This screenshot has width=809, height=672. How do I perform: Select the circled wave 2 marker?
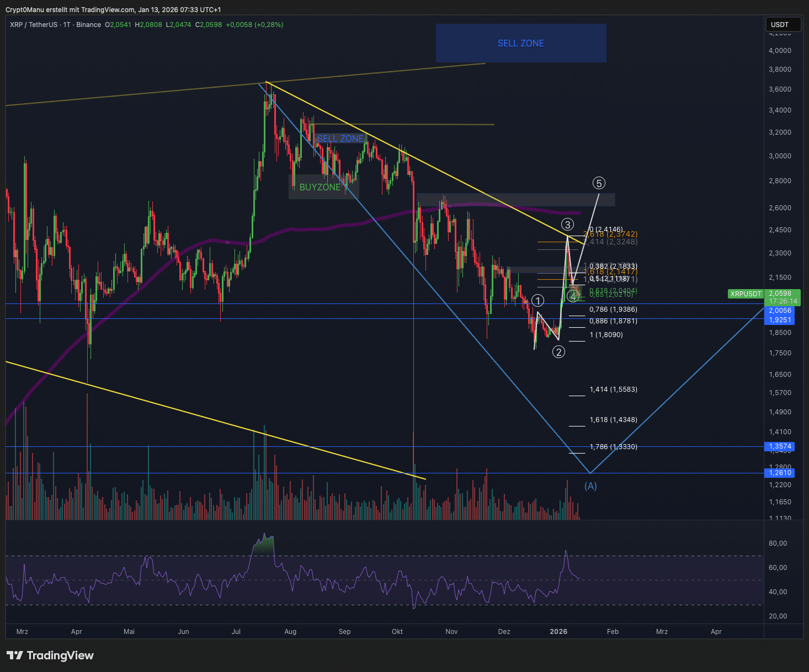coord(558,352)
